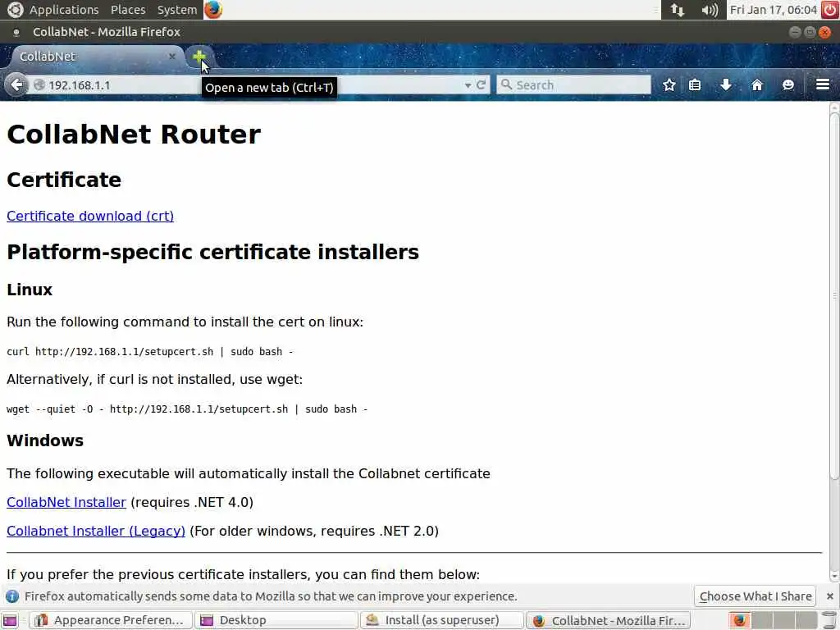Viewport: 840px width, 630px height.
Task: Open the volume control indicator
Action: (710, 10)
